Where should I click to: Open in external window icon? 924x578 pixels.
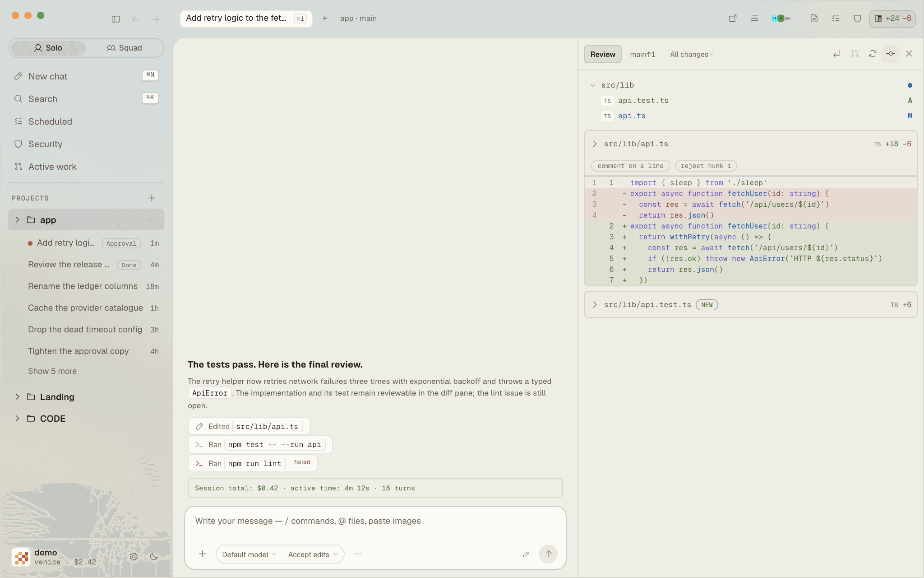click(x=733, y=19)
